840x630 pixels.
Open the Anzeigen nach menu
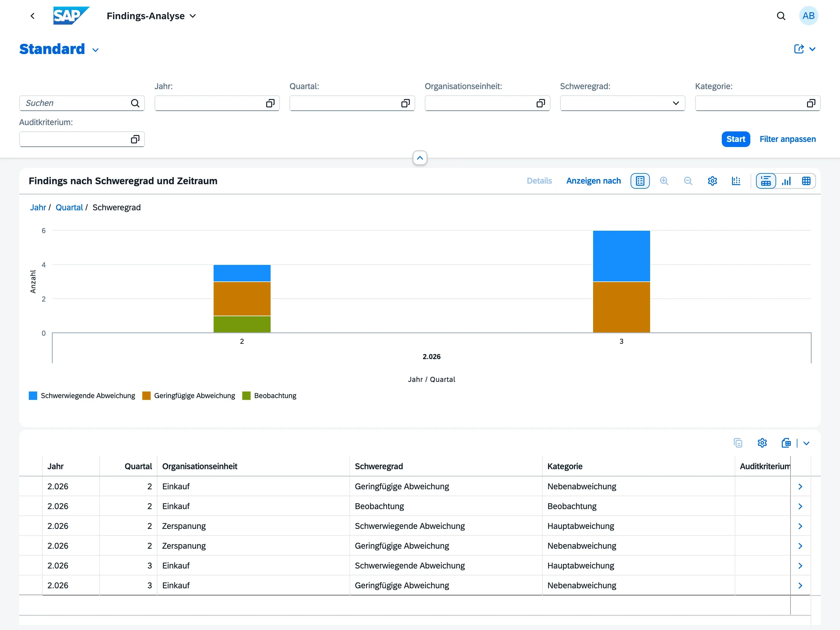point(593,181)
